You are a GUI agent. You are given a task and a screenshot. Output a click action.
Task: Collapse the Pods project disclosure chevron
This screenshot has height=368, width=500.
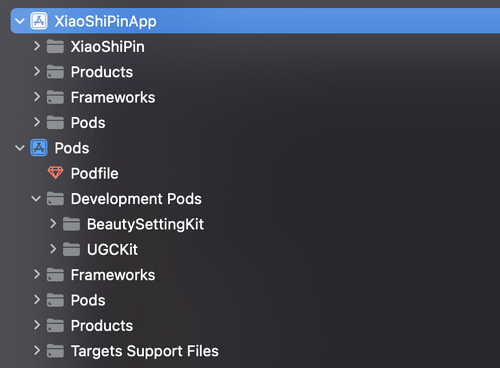[20, 148]
